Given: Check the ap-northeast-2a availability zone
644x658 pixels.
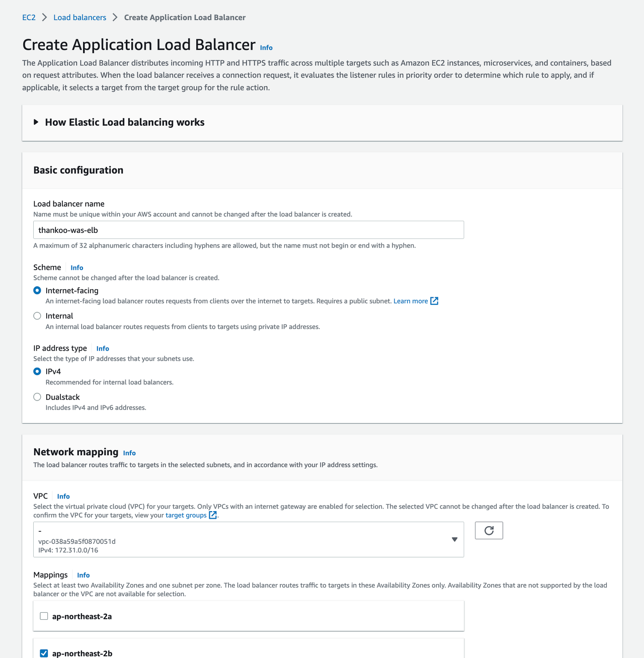Looking at the screenshot, I should pyautogui.click(x=44, y=616).
